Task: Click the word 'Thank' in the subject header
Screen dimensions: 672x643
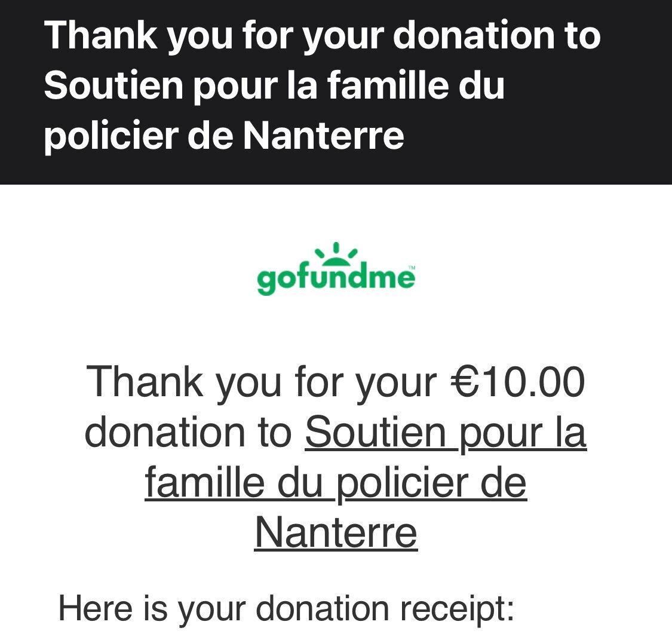Action: click(x=101, y=36)
